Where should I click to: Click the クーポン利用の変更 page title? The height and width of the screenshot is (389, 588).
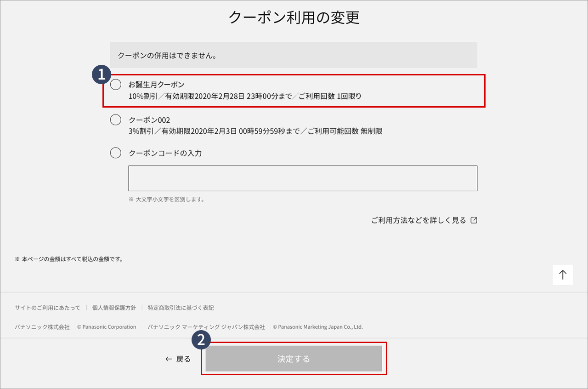pyautogui.click(x=294, y=17)
